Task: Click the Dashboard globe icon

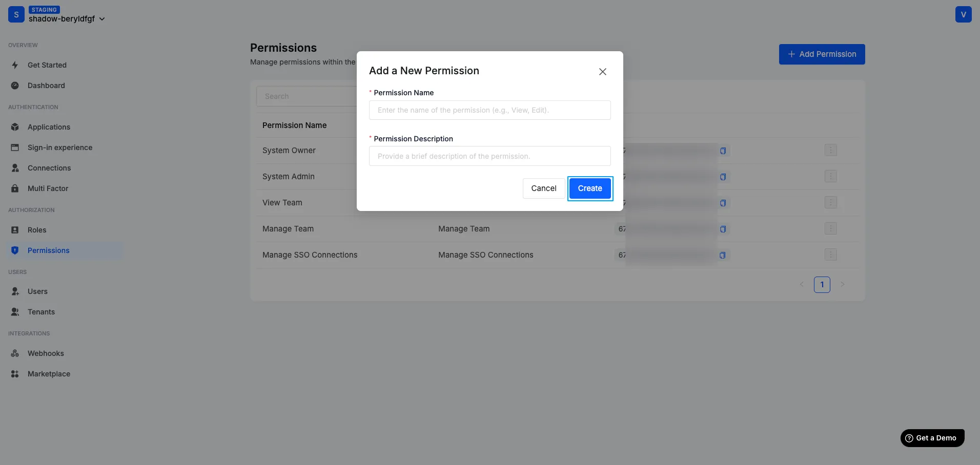Action: click(15, 86)
